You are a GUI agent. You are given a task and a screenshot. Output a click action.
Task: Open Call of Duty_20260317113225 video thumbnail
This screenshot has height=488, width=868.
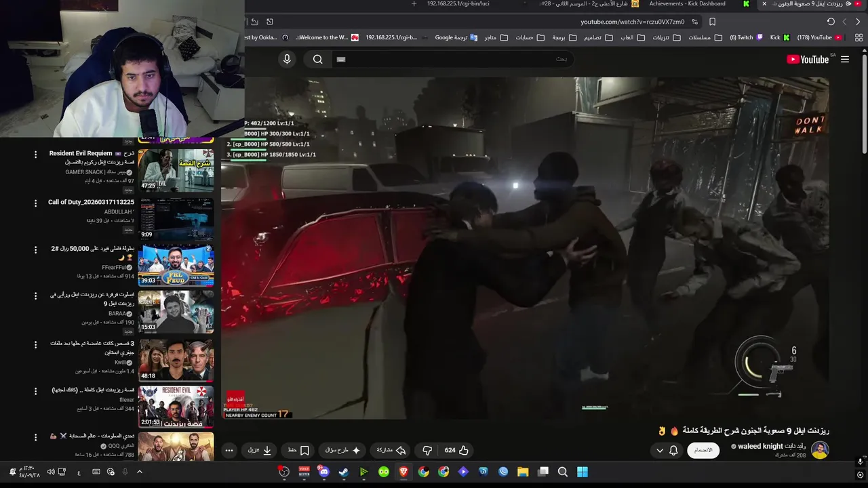click(176, 219)
